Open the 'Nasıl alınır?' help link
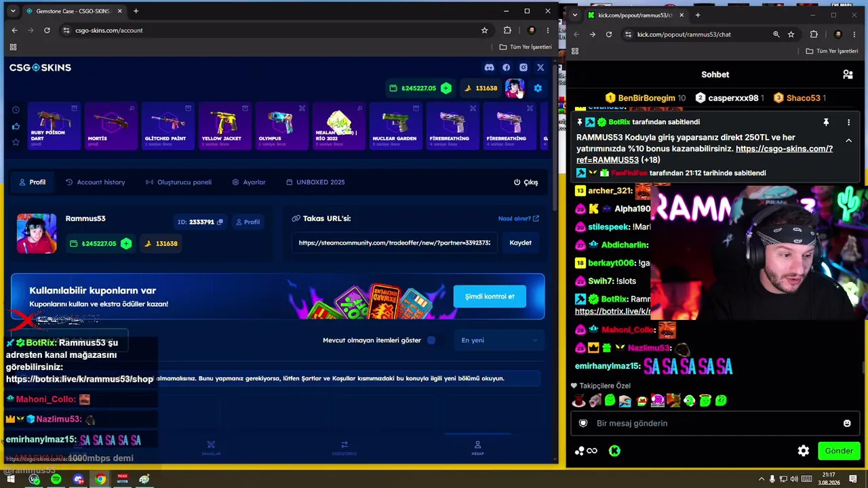The image size is (868, 488). [518, 219]
